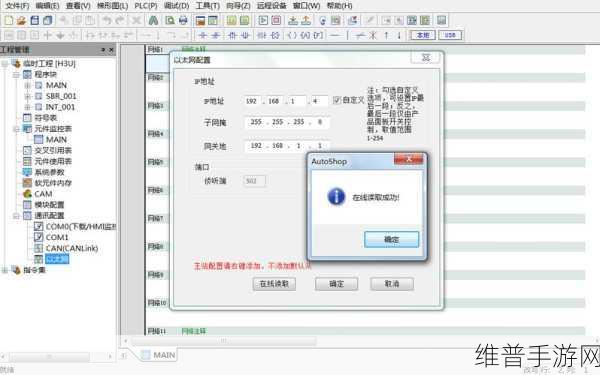Click the Save All toolbar icon
600x375 pixels.
click(x=47, y=20)
